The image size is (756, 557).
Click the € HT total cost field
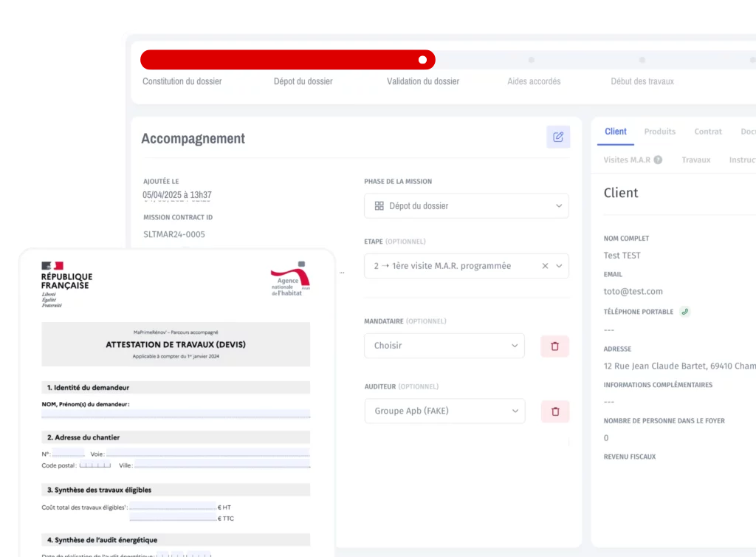[x=173, y=506]
